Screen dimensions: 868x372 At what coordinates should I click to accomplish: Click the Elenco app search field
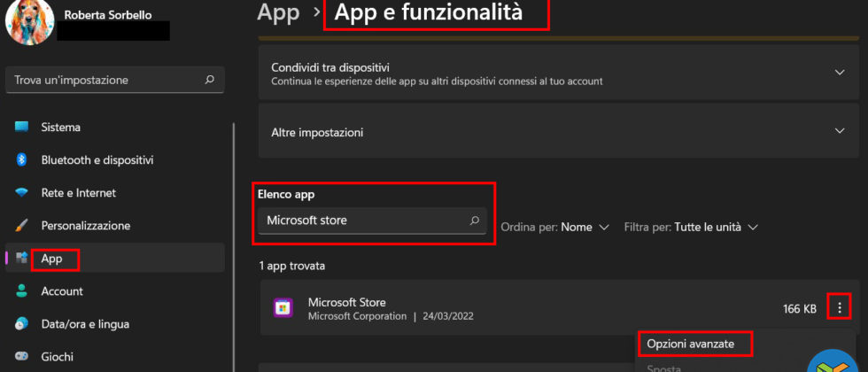coord(363,221)
